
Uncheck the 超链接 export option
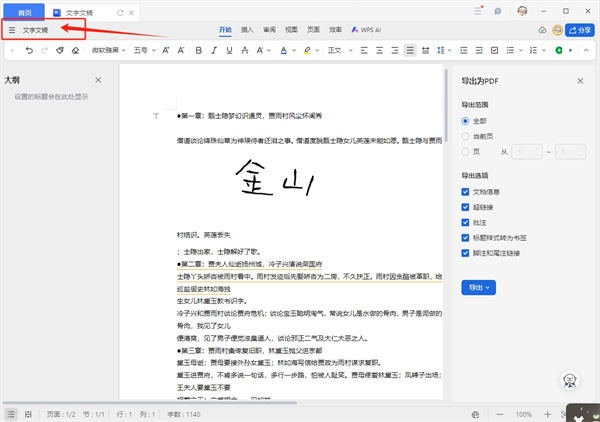466,207
